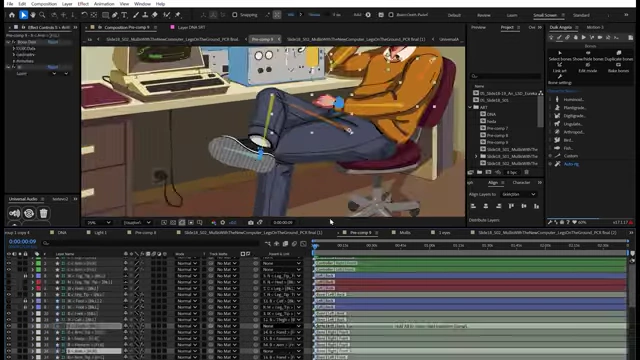This screenshot has height=360, width=640.
Task: Select the Eraser tool
Action: pos(155,15)
